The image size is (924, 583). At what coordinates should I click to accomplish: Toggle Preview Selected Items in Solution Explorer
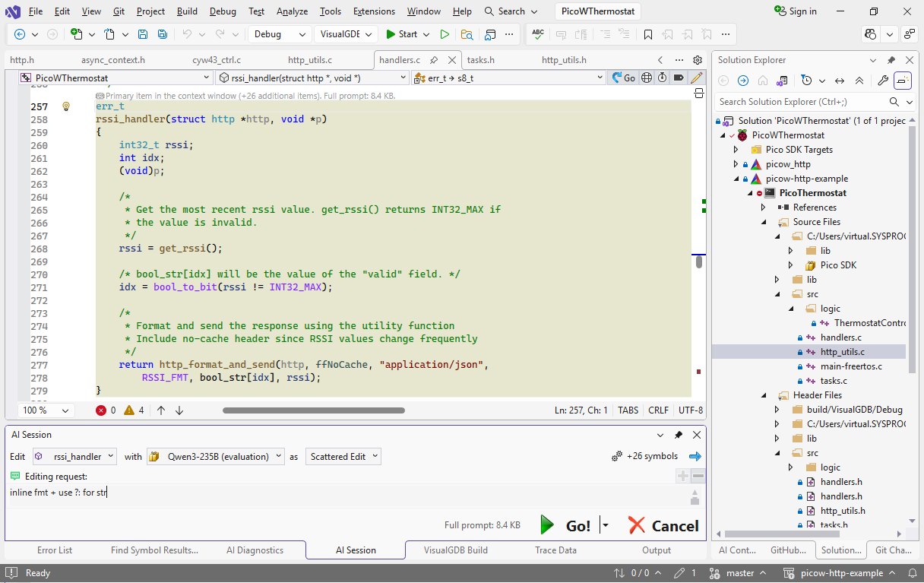[x=903, y=81]
